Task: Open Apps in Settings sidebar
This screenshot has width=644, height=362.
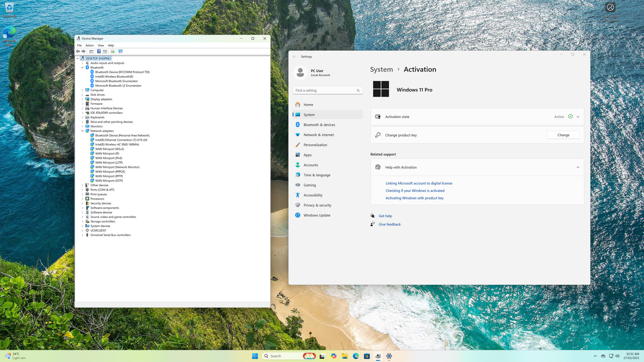Action: click(x=328, y=155)
